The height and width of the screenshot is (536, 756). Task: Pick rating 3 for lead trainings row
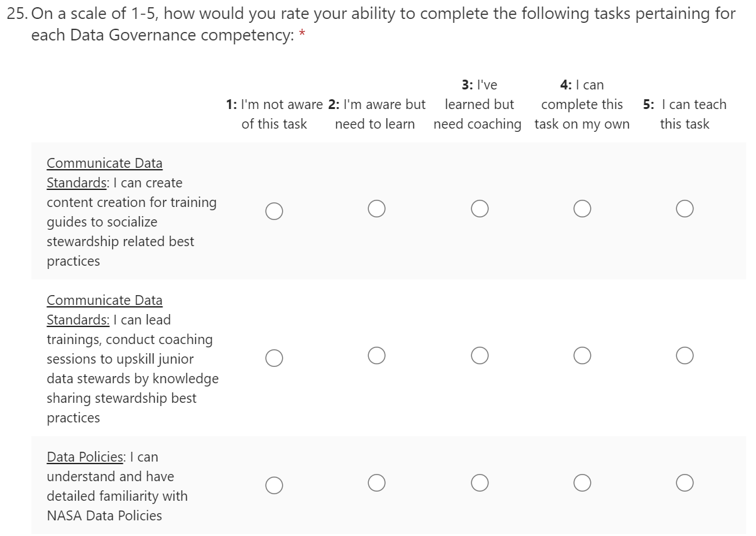tap(479, 355)
